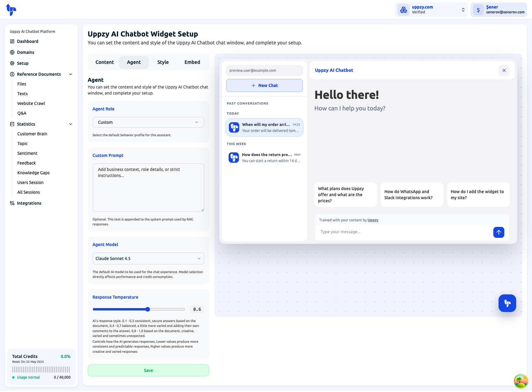Click the Custom Prompt text area
The image size is (532, 392).
click(149, 188)
